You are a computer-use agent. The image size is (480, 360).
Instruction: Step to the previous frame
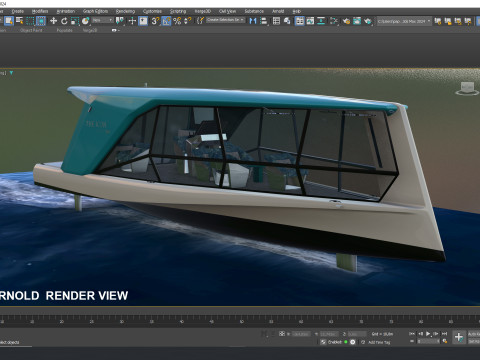pos(420,334)
